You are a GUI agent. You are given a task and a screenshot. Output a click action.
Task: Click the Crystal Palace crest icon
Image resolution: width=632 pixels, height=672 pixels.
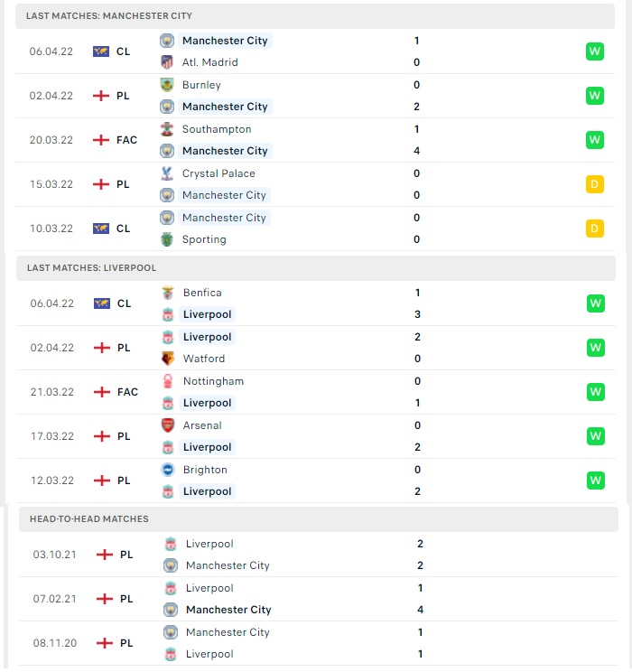167,173
